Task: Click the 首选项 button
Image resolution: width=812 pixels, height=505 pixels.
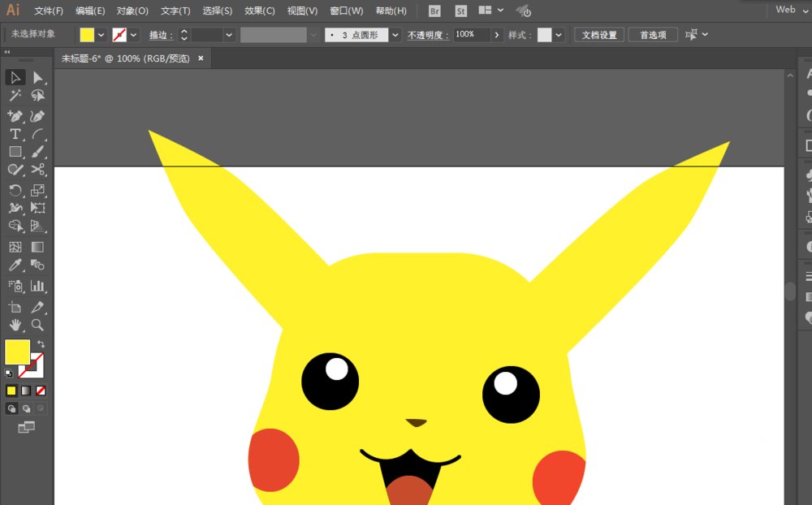Action: pos(653,35)
